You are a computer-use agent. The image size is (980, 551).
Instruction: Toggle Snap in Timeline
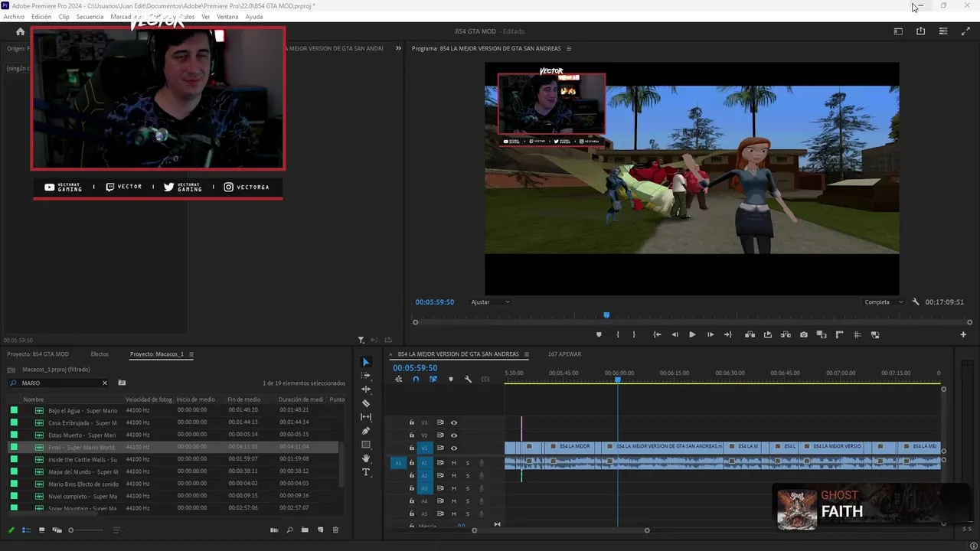click(x=416, y=379)
